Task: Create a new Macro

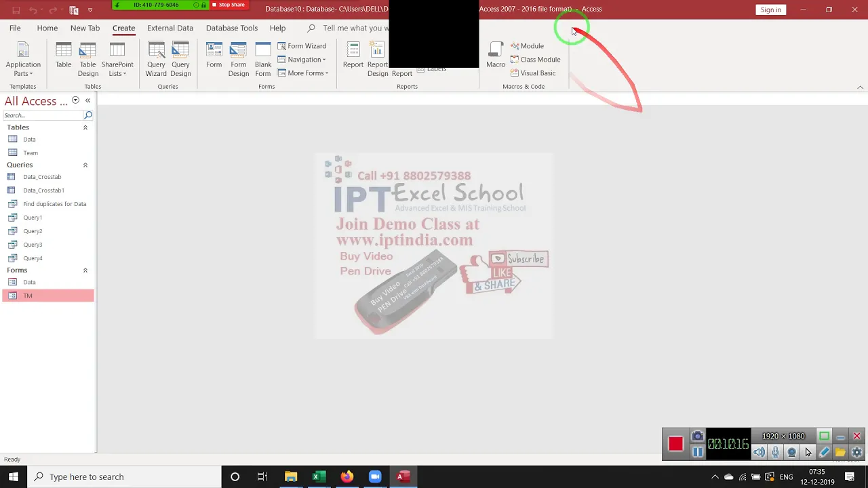Action: pyautogui.click(x=496, y=56)
